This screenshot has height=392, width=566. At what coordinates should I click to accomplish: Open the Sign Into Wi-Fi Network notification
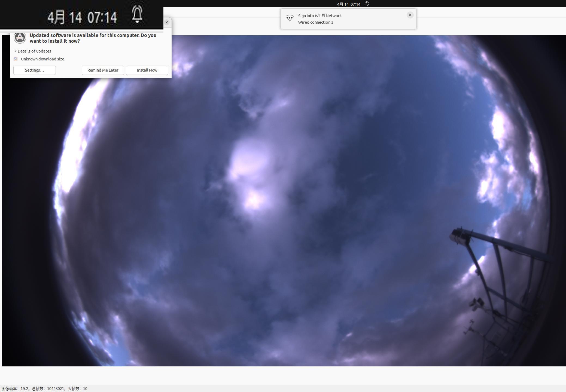320,16
